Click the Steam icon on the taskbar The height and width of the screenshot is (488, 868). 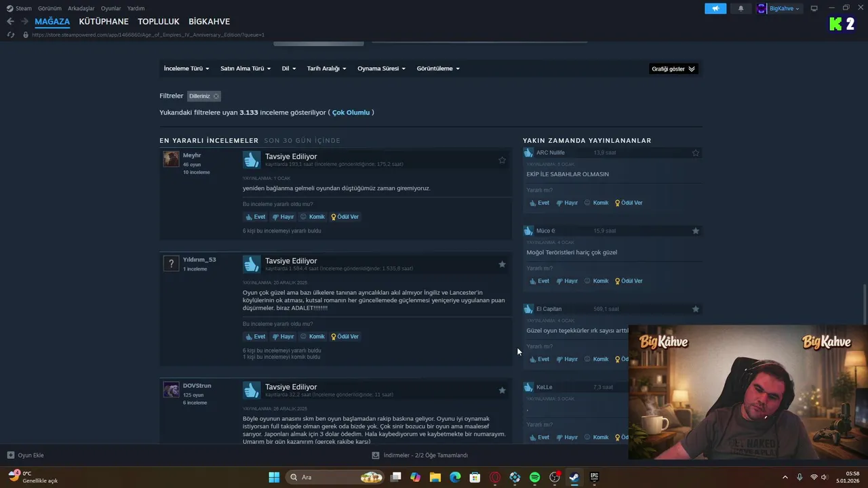pos(574,477)
